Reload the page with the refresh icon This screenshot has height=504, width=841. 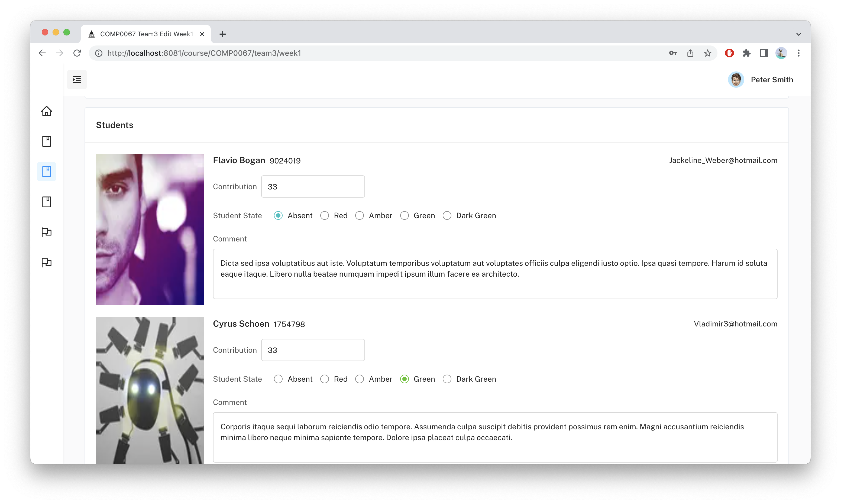77,53
